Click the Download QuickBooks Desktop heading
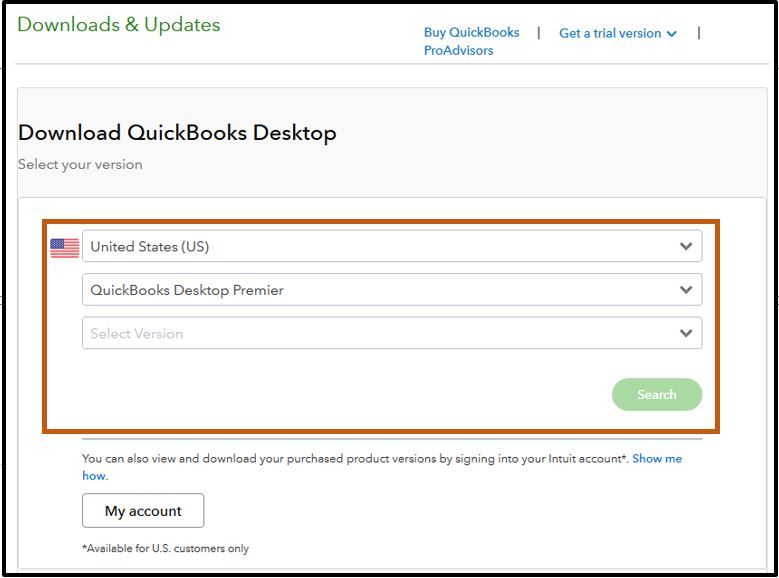 177,133
